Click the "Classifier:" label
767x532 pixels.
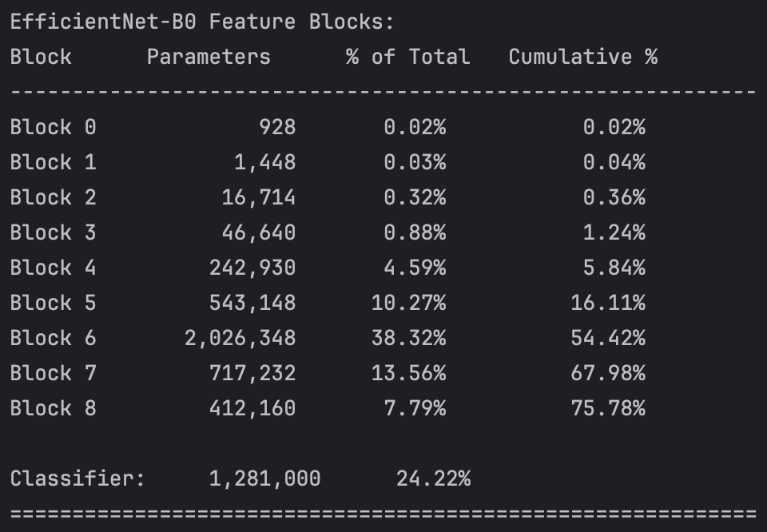pos(77,478)
